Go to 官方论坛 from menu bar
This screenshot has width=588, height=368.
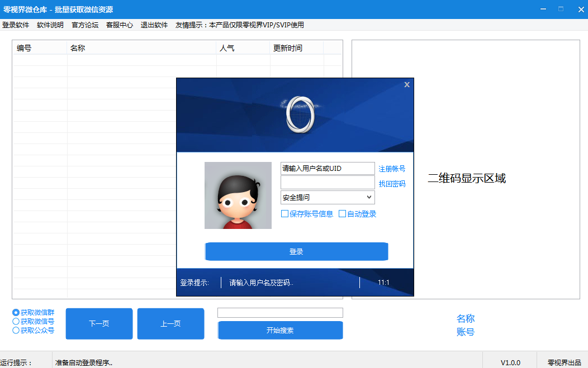[85, 25]
